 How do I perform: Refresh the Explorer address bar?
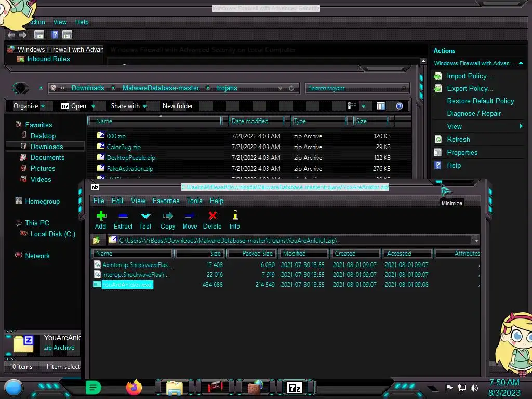[x=291, y=88]
